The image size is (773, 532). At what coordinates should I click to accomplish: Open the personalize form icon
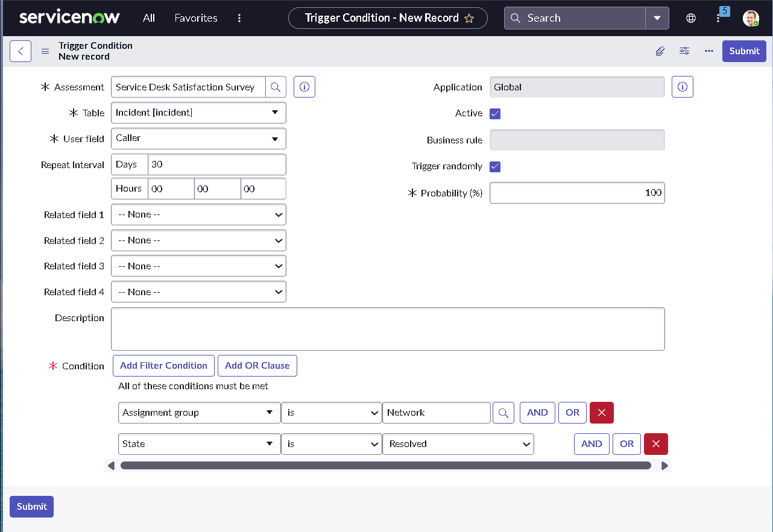(x=684, y=51)
